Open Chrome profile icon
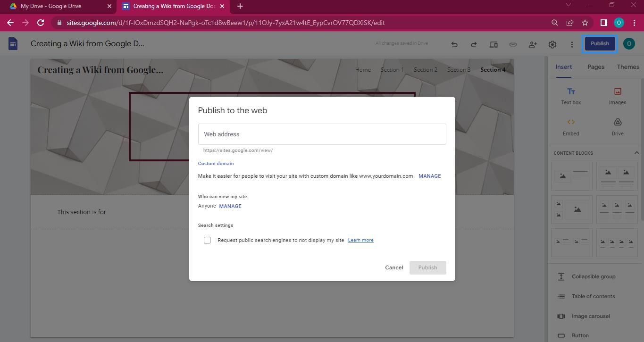Screen dimensions: 644x342 619,23
